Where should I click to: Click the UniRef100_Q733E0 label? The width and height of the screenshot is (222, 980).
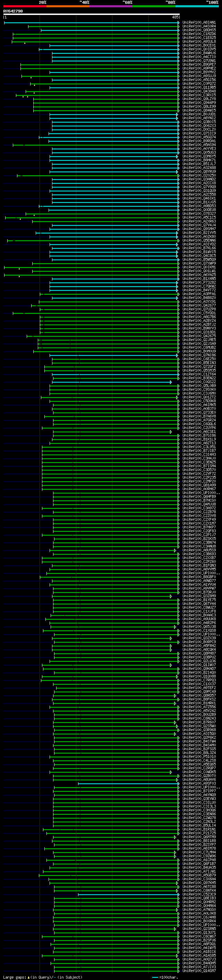(199, 413)
